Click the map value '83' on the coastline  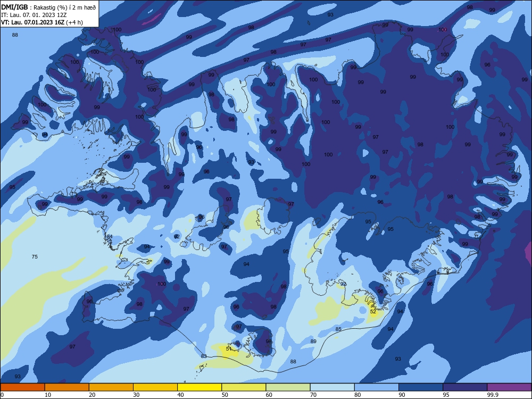pos(204,356)
